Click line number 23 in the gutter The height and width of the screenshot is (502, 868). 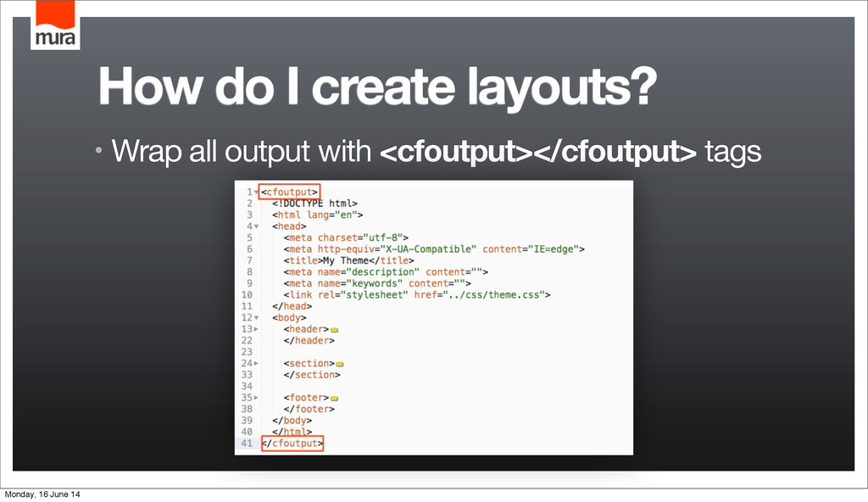pos(247,352)
